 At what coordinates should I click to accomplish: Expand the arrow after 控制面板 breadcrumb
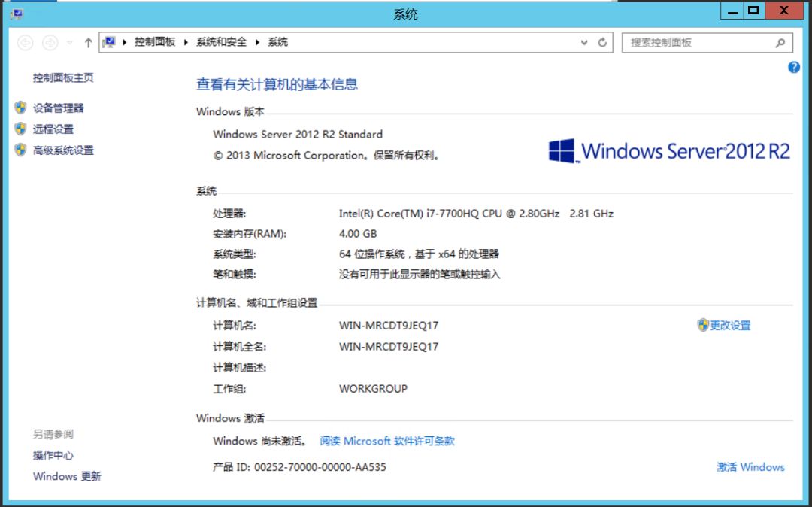[x=186, y=42]
